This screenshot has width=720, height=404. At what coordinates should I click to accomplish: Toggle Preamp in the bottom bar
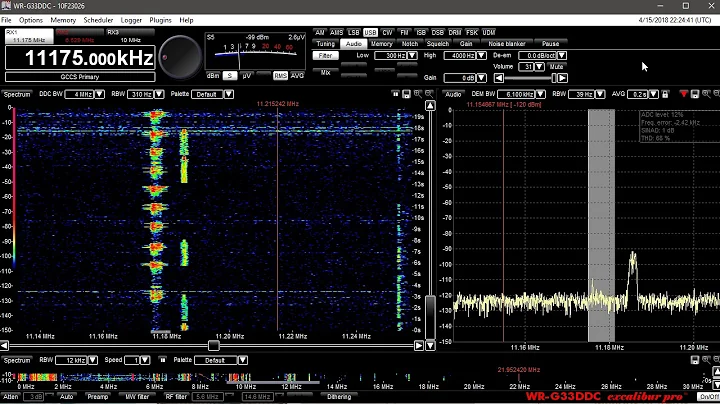[x=97, y=397]
